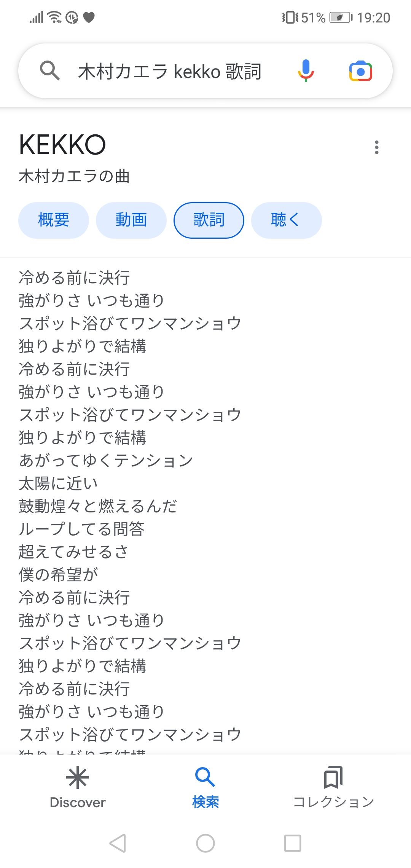Screen dimensions: 411x868
Task: Tap the battery indicator in status bar
Action: click(341, 18)
